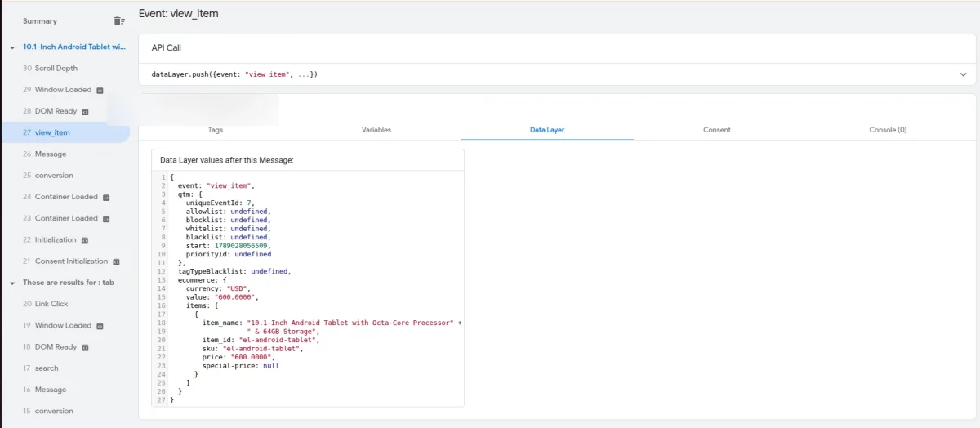980x428 pixels.
Task: Click the 'These are results for : tab' page entry
Action: pyautogui.click(x=69, y=283)
